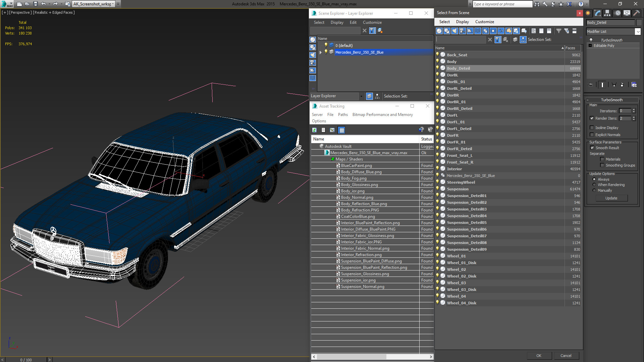Viewport: 644px width, 362px height.
Task: Toggle Smooth Result checkbox
Action: 592,148
